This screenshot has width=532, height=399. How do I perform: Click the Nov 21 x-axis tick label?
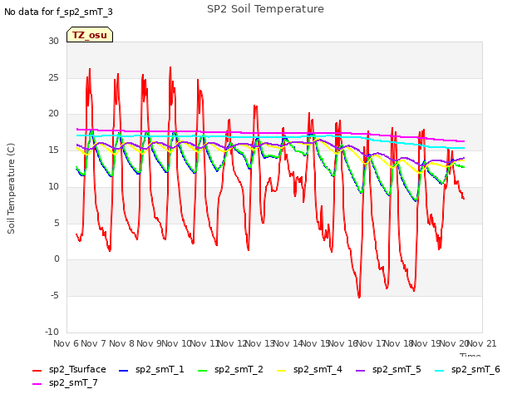click(x=482, y=343)
